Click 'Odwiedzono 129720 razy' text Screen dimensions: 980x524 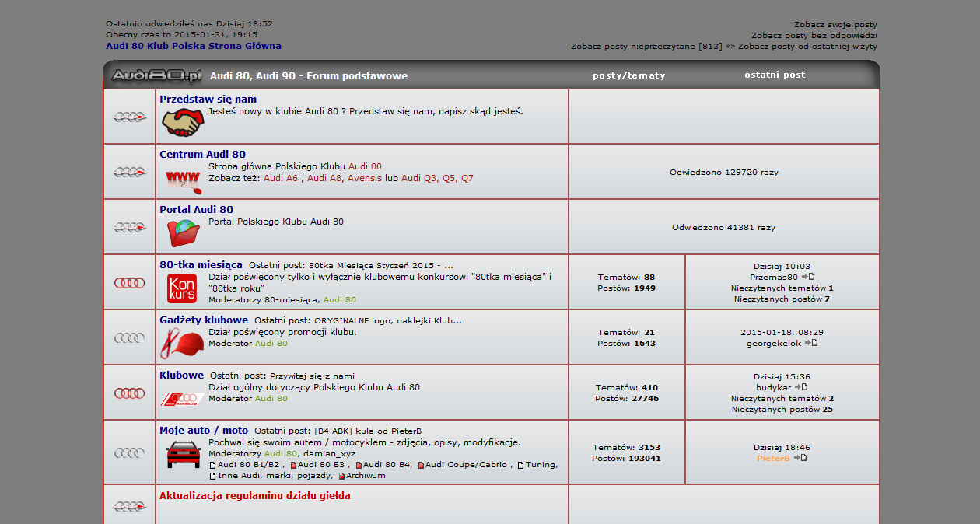(x=724, y=173)
